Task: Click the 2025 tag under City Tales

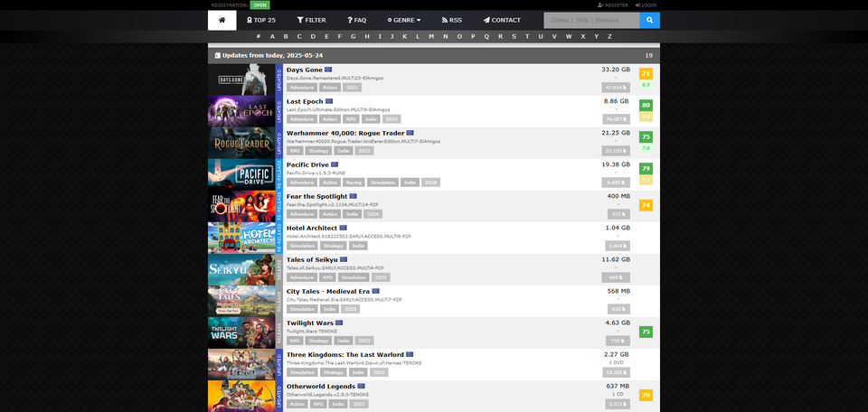Action: pos(350,309)
